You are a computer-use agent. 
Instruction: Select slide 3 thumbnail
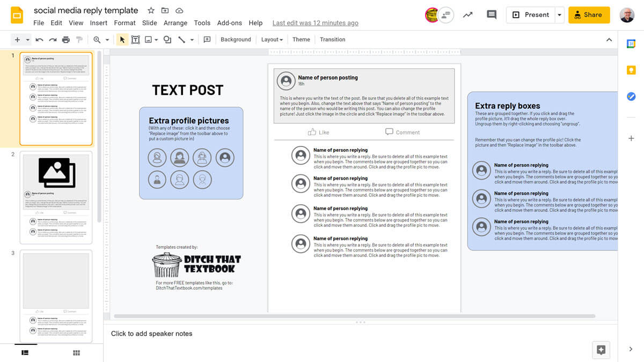[56, 296]
